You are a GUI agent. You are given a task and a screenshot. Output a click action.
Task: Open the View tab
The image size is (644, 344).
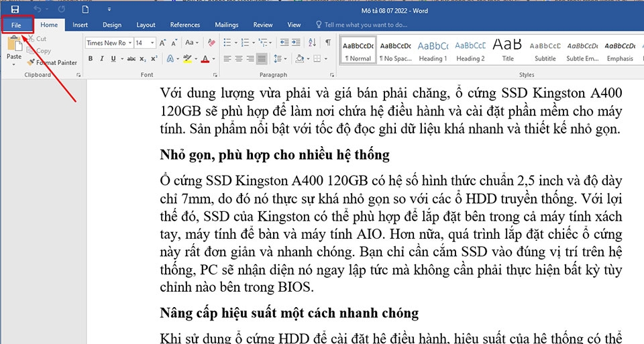(294, 25)
